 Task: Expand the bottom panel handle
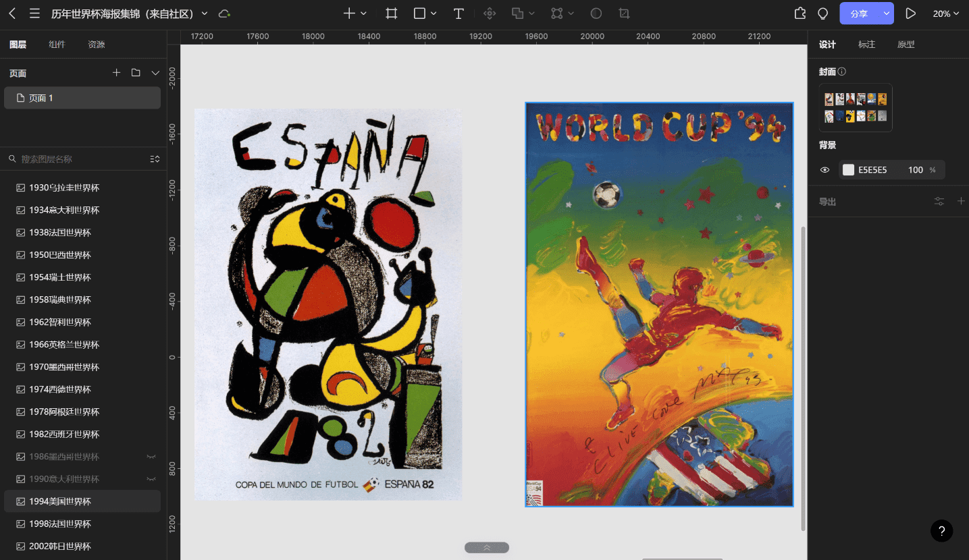tap(487, 548)
